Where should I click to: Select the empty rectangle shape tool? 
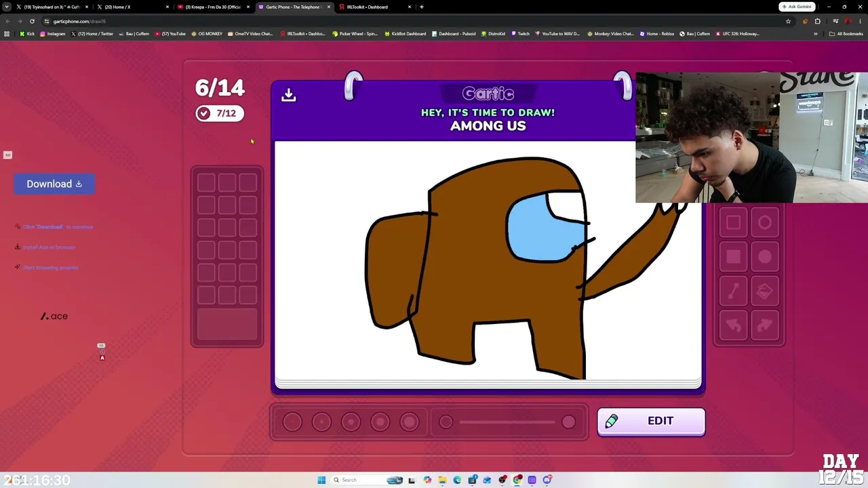(734, 223)
